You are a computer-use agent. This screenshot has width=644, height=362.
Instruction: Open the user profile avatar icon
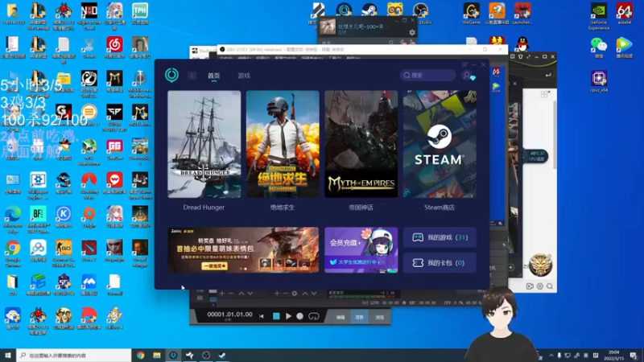click(468, 76)
